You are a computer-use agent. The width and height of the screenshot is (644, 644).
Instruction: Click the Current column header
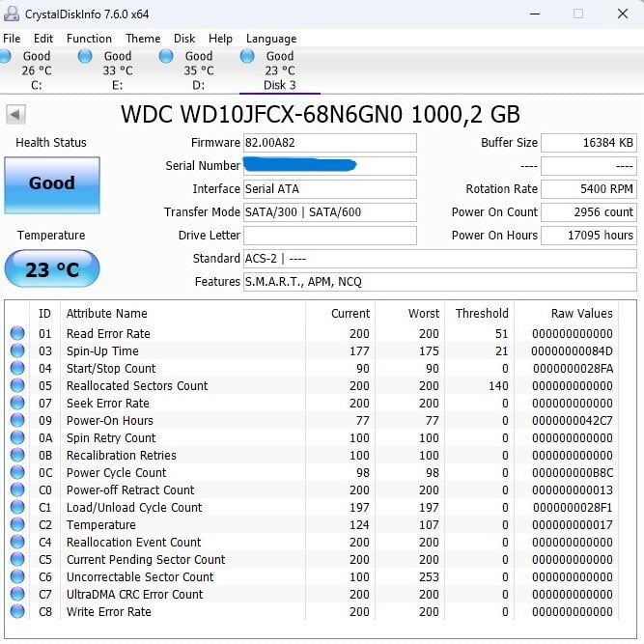click(x=350, y=314)
